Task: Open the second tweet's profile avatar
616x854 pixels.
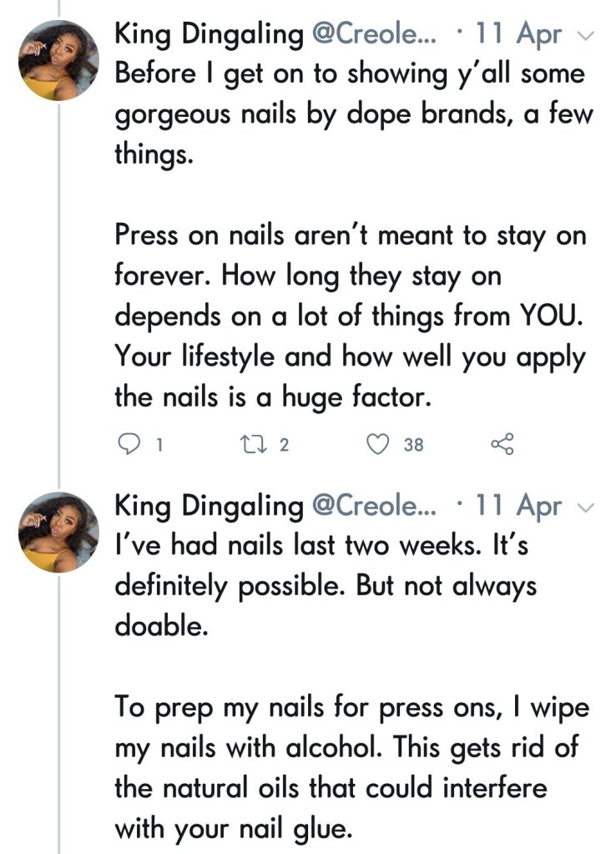Action: click(59, 533)
